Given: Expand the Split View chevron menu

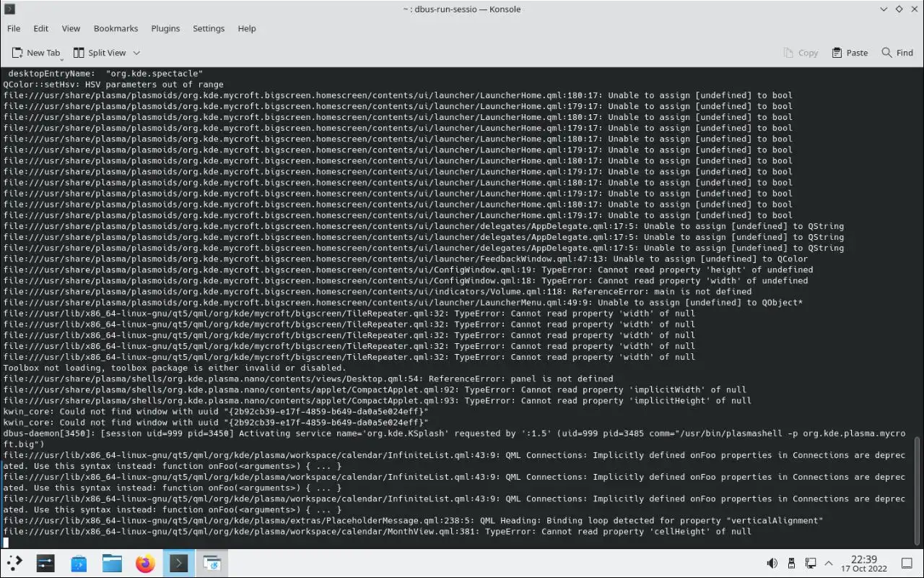Looking at the screenshot, I should click(x=136, y=53).
